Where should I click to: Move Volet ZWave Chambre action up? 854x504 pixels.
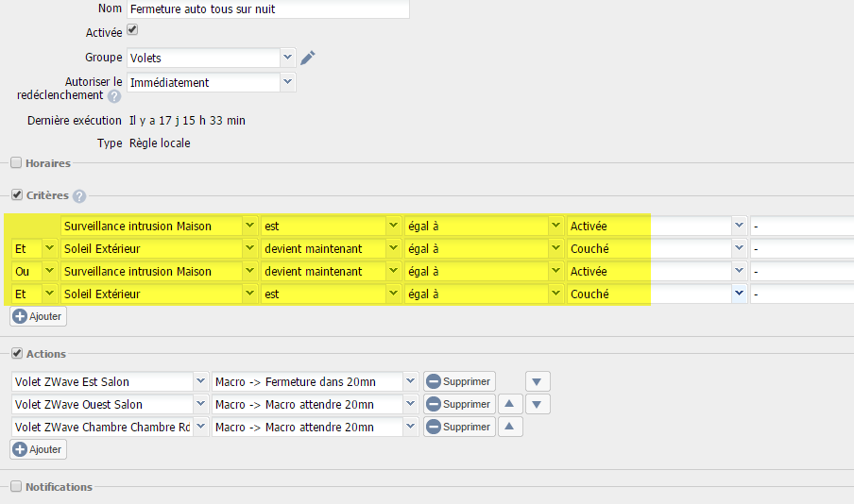509,428
